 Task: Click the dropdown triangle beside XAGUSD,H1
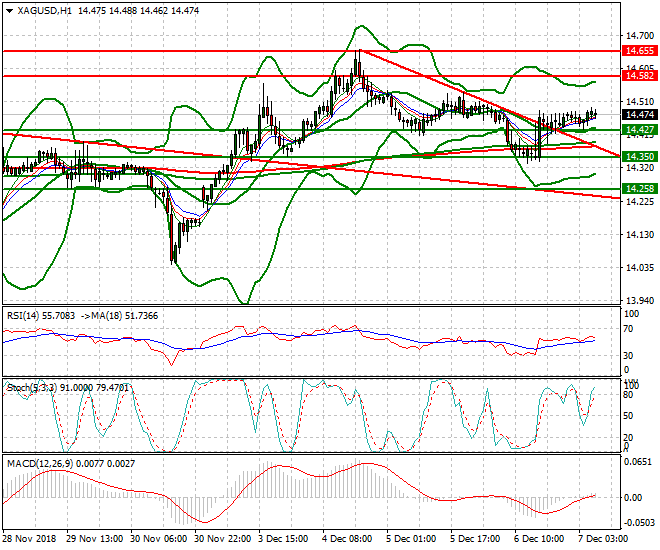coord(10,11)
